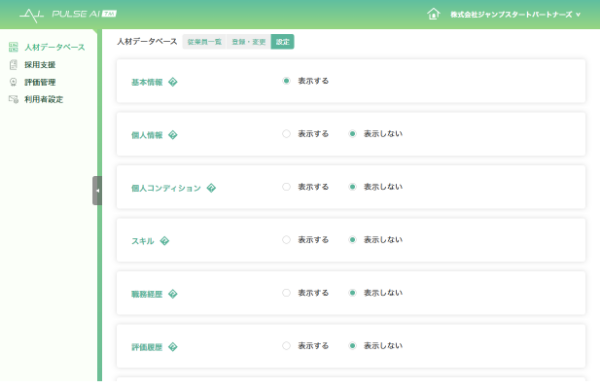The height and width of the screenshot is (382, 600).
Task: Select 表示しない for 個人コンディション
Action: (x=352, y=187)
